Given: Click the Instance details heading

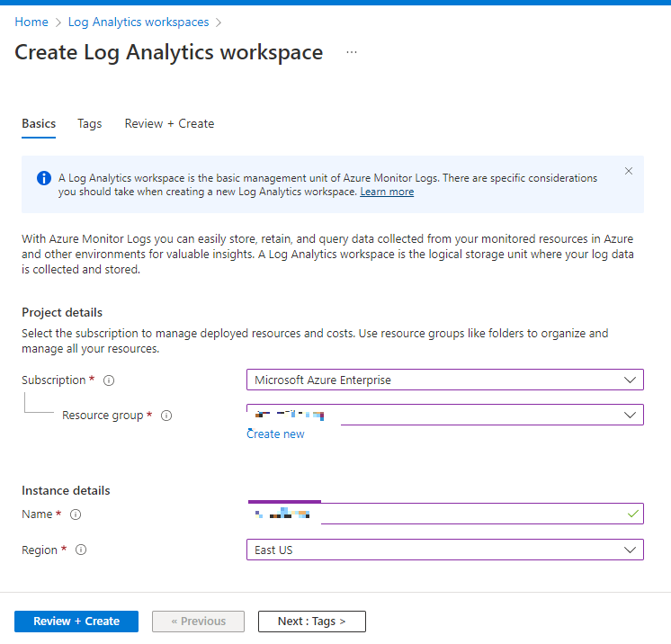Looking at the screenshot, I should pyautogui.click(x=66, y=491).
